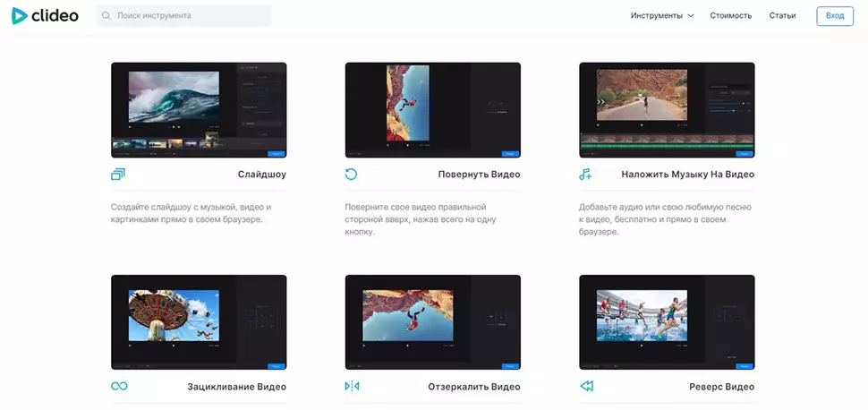Click the magnifier icon in search field
The height and width of the screenshot is (410, 868).
point(107,16)
